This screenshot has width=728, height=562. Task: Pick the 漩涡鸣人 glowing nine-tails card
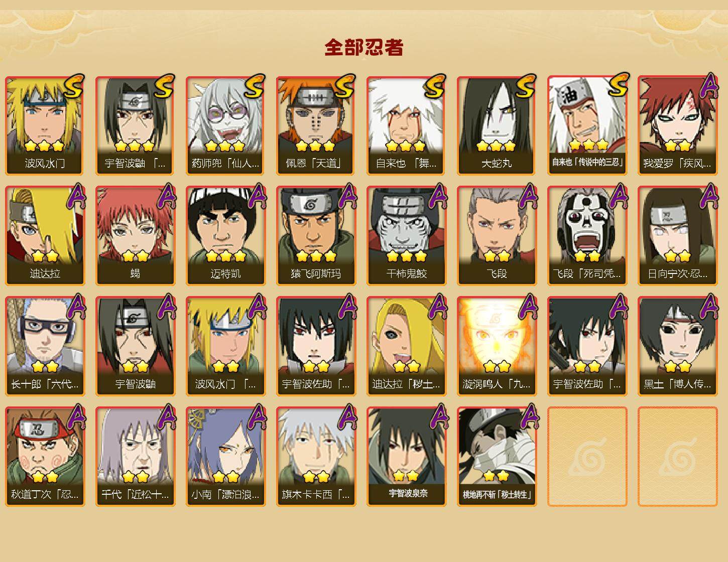coord(497,346)
